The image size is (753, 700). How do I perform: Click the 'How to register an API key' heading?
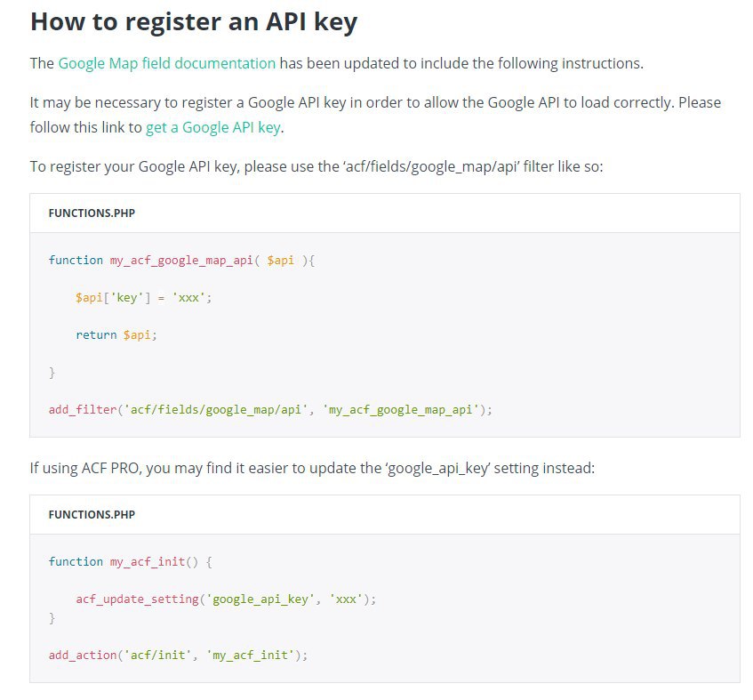click(194, 21)
